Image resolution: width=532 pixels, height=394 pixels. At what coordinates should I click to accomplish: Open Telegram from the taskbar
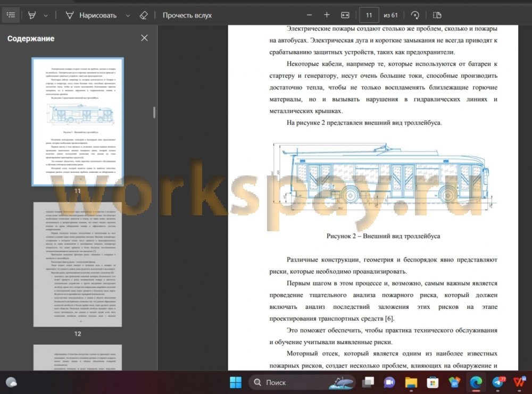coord(498,382)
